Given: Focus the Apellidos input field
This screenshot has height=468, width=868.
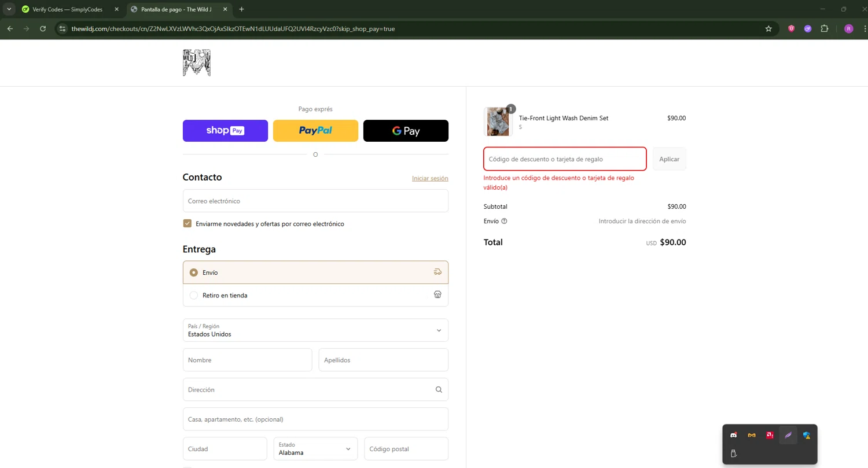Looking at the screenshot, I should (384, 360).
